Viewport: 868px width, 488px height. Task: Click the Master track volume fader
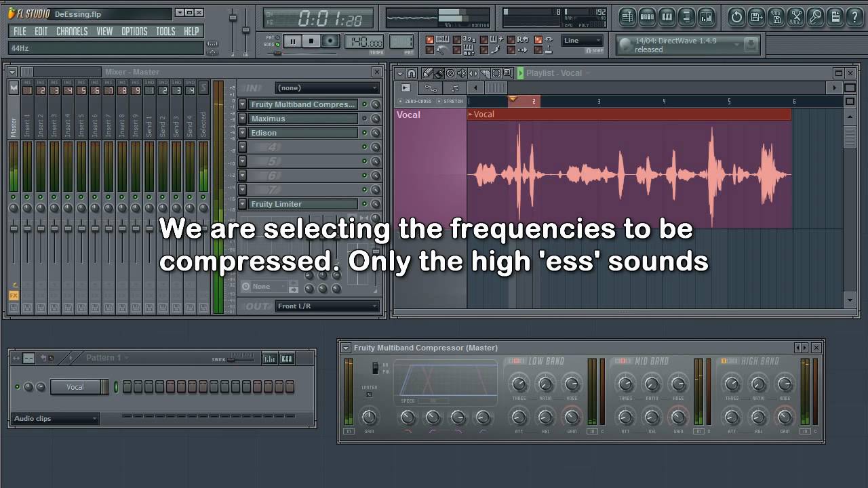click(x=14, y=229)
